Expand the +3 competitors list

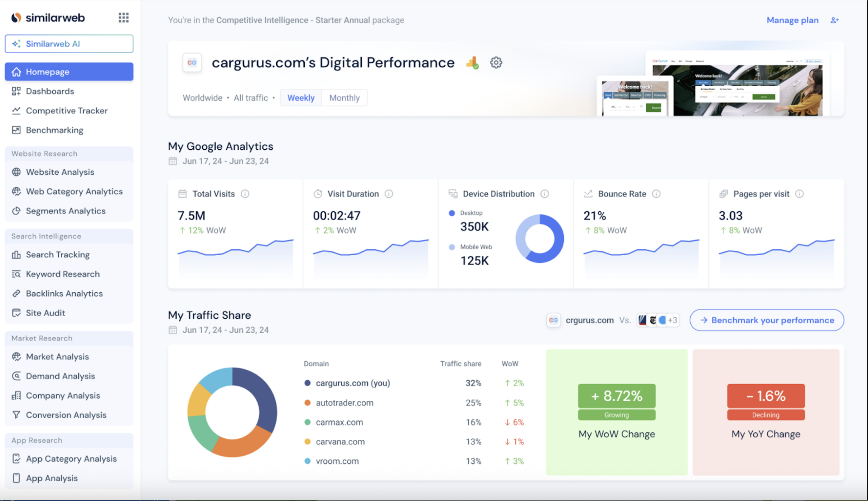672,320
